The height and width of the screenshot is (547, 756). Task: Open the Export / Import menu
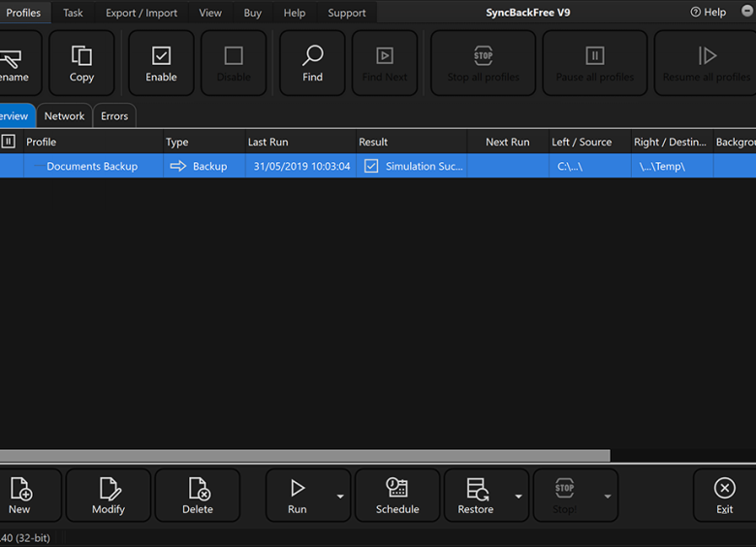[142, 13]
